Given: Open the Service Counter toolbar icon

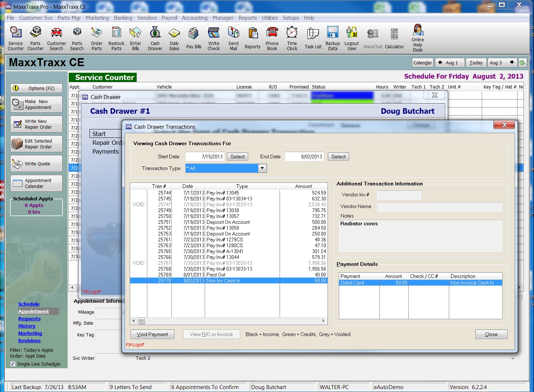Looking at the screenshot, I should pyautogui.click(x=16, y=38).
